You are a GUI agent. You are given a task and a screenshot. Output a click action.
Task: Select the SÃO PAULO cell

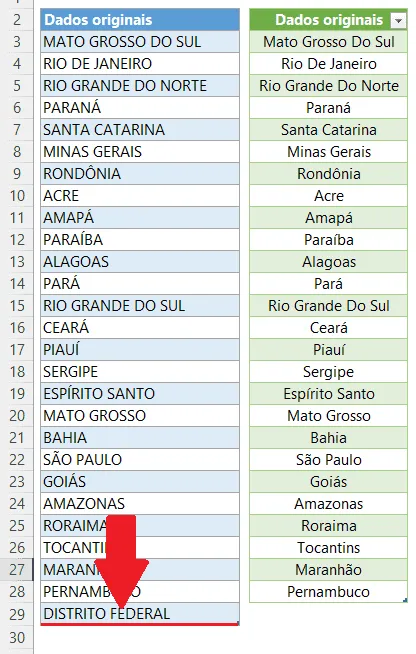click(140, 460)
